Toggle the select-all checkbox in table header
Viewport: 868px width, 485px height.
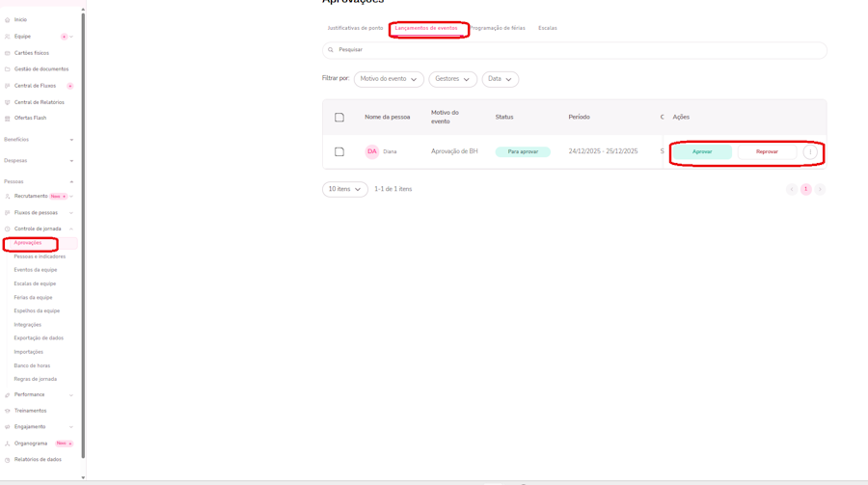(x=339, y=118)
